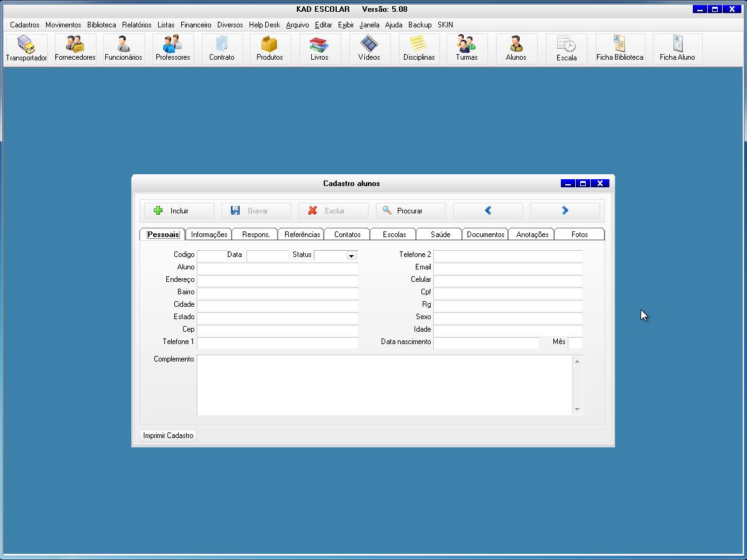Click the Cpf input field
This screenshot has width=747, height=560.
[x=508, y=292]
